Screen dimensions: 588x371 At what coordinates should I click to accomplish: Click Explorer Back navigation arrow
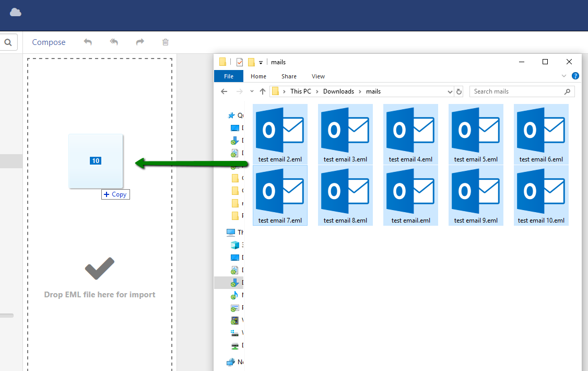(x=224, y=91)
